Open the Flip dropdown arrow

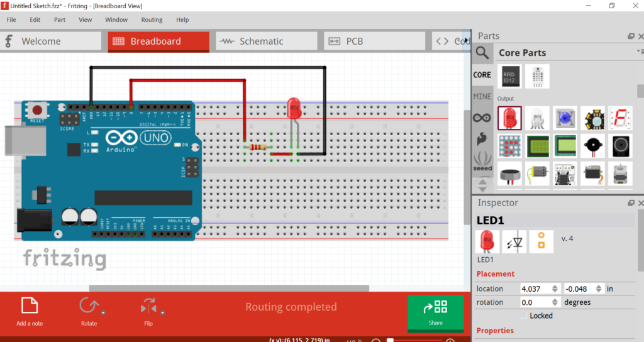pyautogui.click(x=162, y=312)
